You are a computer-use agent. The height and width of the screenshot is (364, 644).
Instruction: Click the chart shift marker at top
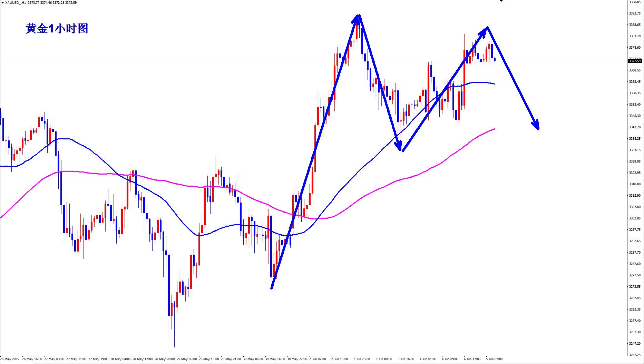(501, 1)
